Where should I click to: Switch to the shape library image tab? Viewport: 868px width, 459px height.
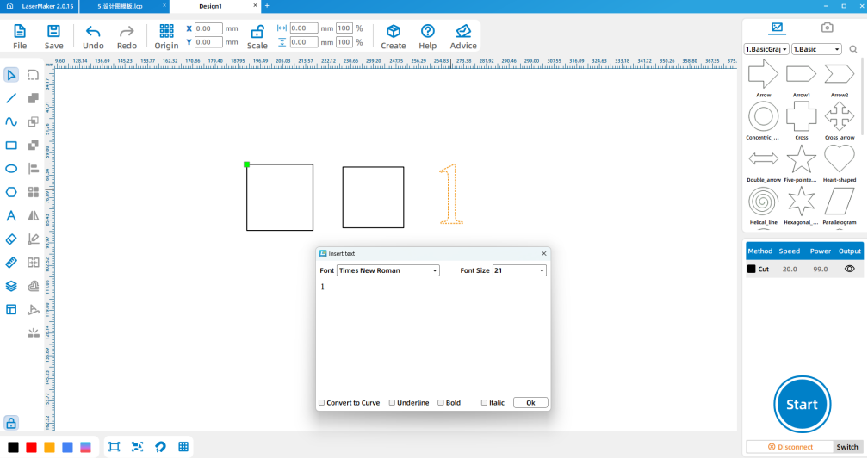click(777, 28)
